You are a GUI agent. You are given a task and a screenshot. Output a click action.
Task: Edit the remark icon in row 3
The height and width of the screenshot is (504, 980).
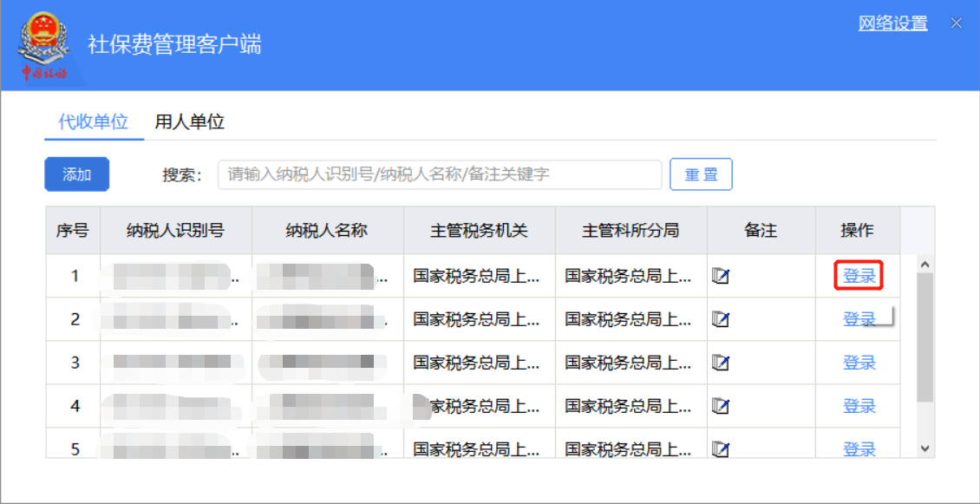tap(720, 363)
